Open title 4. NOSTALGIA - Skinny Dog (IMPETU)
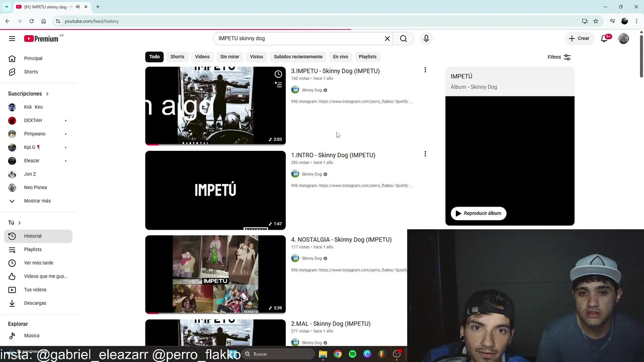Viewport: 644px width, 362px height. 341,239
